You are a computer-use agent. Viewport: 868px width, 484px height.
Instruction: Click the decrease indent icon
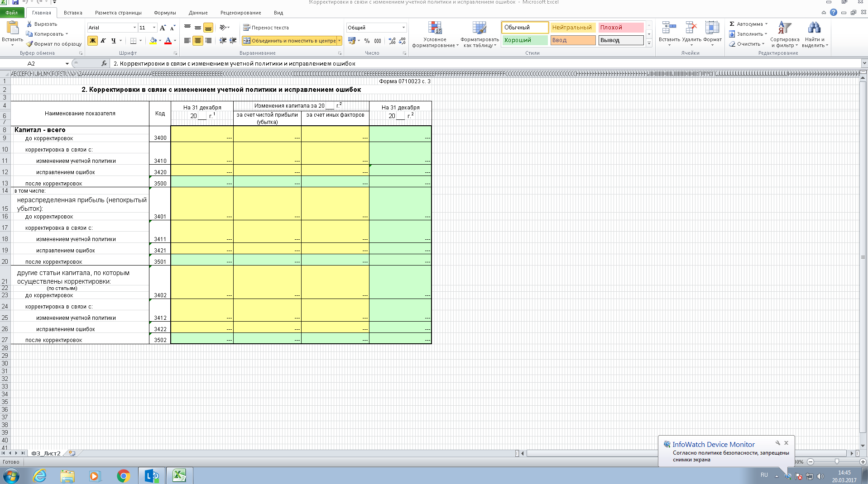point(223,41)
